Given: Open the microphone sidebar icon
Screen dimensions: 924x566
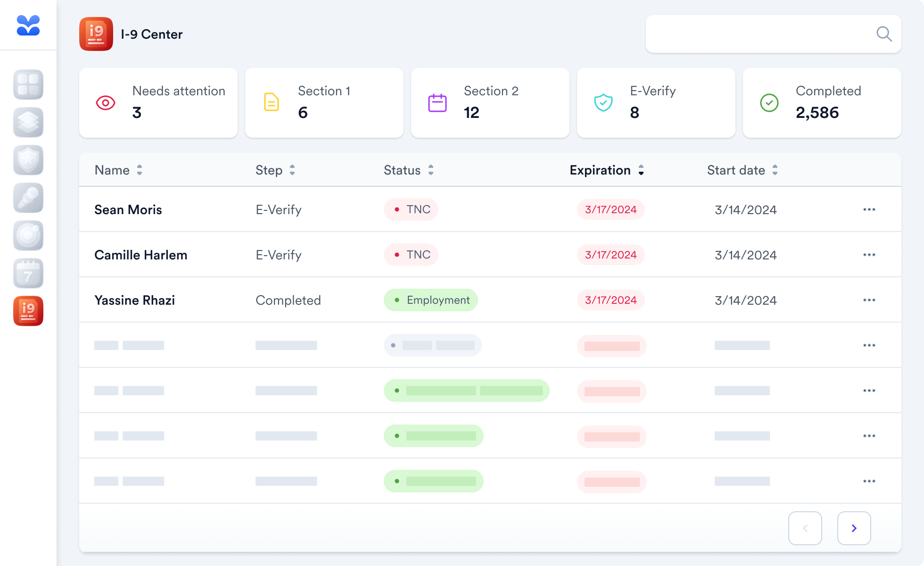Looking at the screenshot, I should coord(28,198).
